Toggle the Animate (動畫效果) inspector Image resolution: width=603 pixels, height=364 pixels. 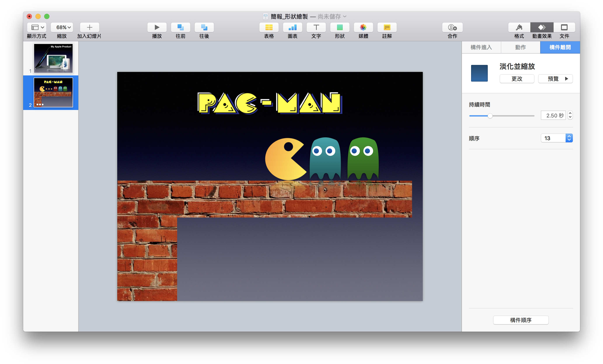542,27
